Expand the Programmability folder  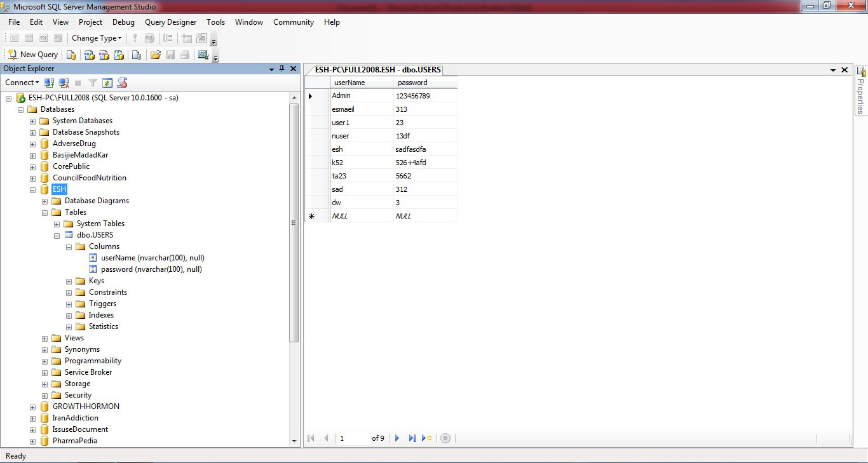tap(44, 361)
